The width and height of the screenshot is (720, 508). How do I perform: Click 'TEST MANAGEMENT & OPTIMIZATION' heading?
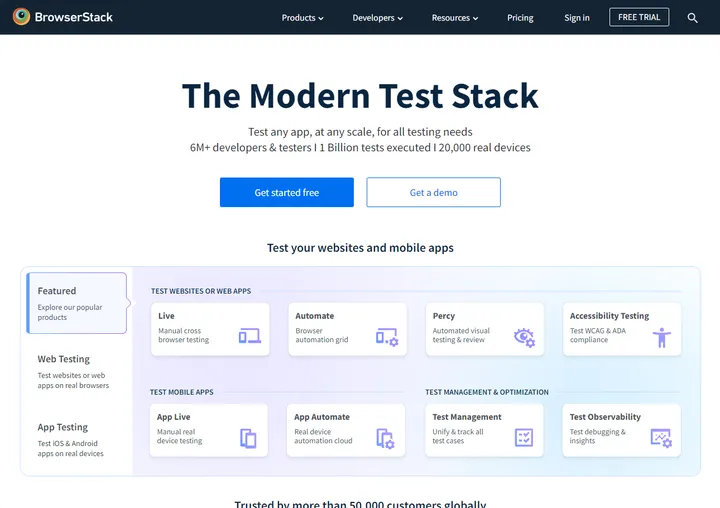pyautogui.click(x=487, y=392)
